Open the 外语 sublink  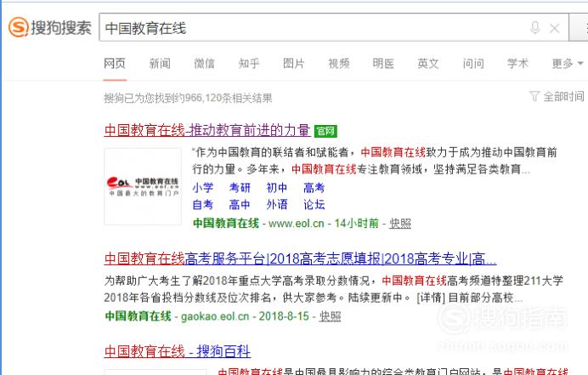277,205
